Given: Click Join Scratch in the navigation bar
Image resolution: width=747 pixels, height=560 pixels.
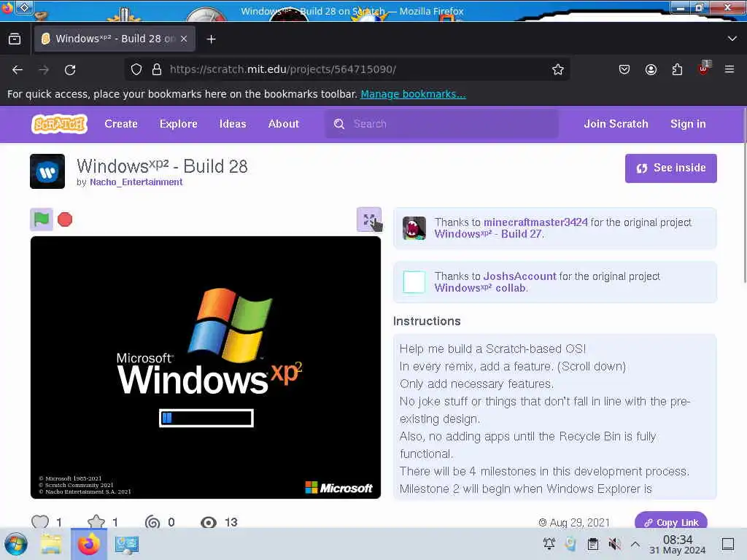Looking at the screenshot, I should 616,124.
